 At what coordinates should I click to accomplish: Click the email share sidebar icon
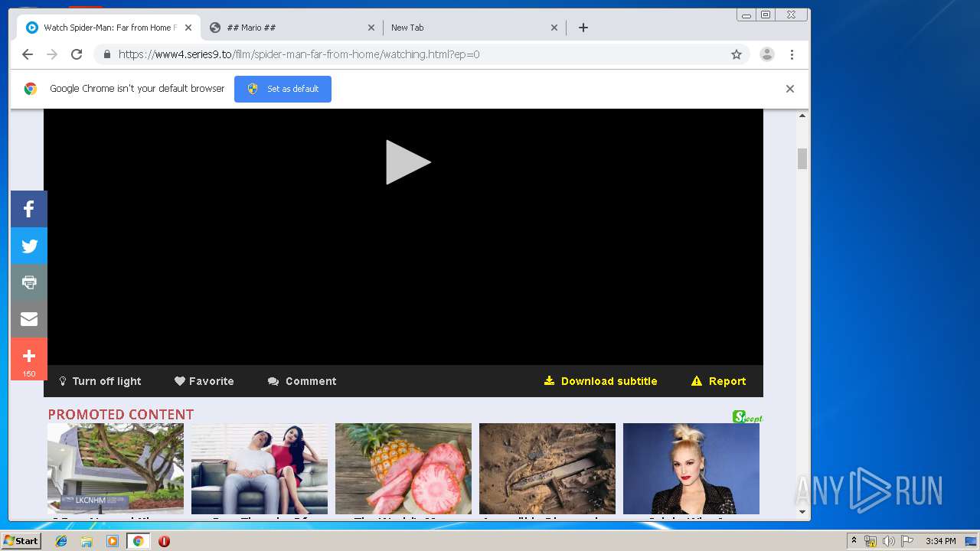(x=29, y=319)
